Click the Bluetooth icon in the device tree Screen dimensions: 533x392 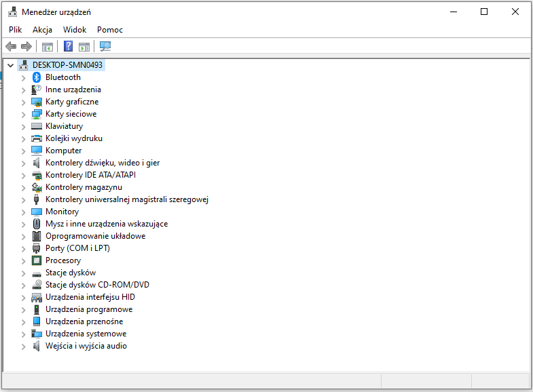(x=37, y=77)
